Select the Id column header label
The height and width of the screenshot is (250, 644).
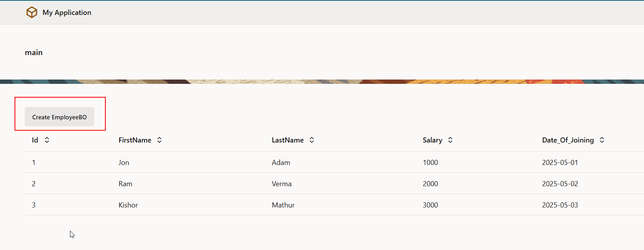[x=35, y=140]
